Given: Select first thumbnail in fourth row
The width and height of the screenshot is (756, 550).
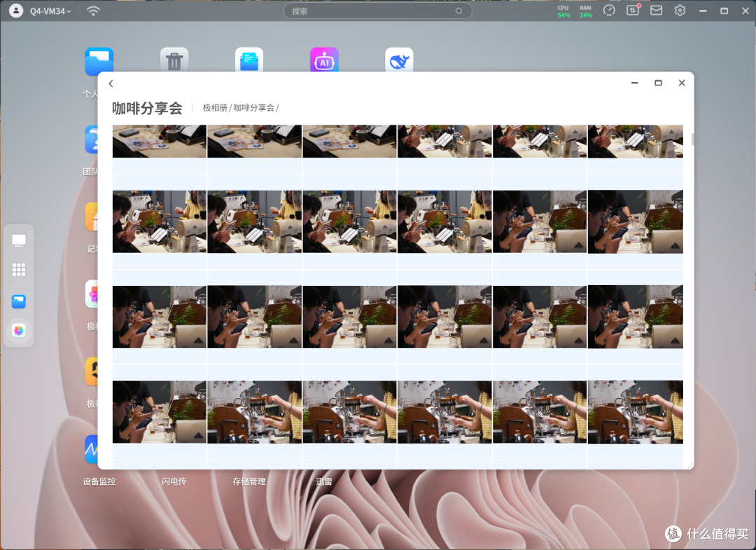Looking at the screenshot, I should [160, 412].
